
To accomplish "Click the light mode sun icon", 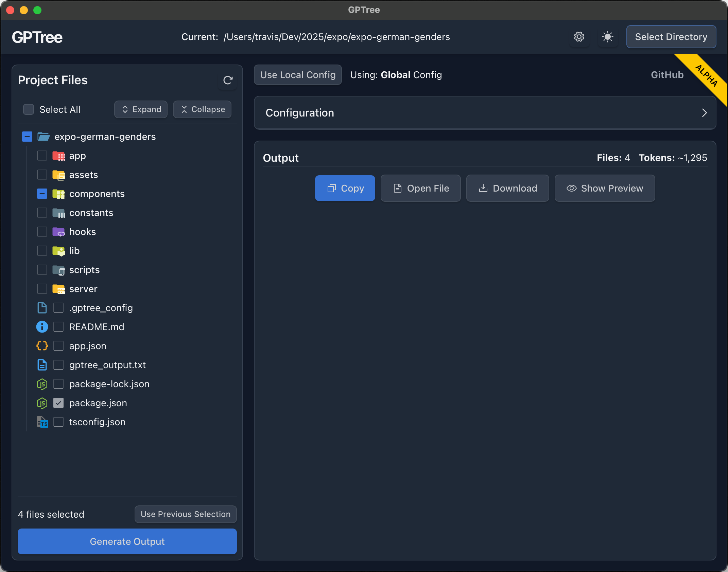I will (x=608, y=37).
